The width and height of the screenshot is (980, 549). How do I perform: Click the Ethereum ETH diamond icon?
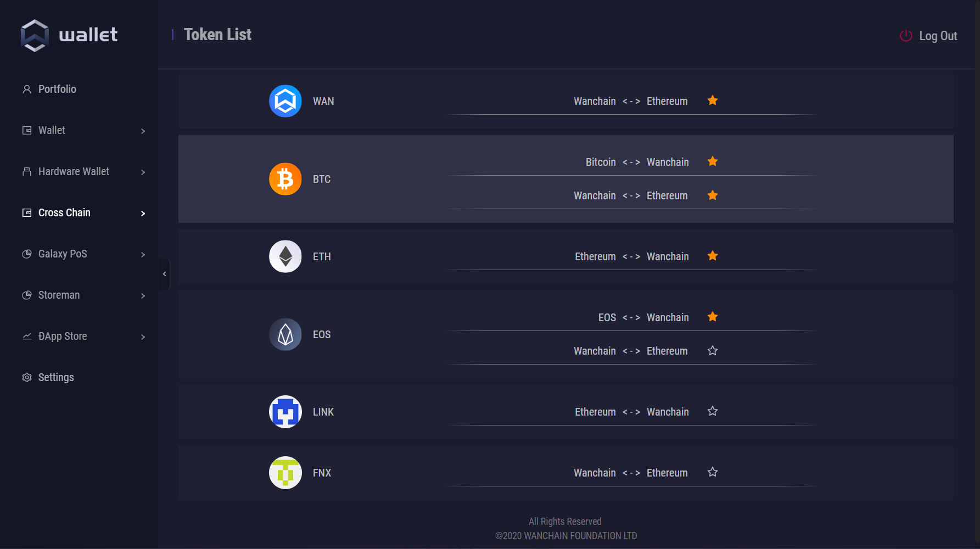coord(285,256)
